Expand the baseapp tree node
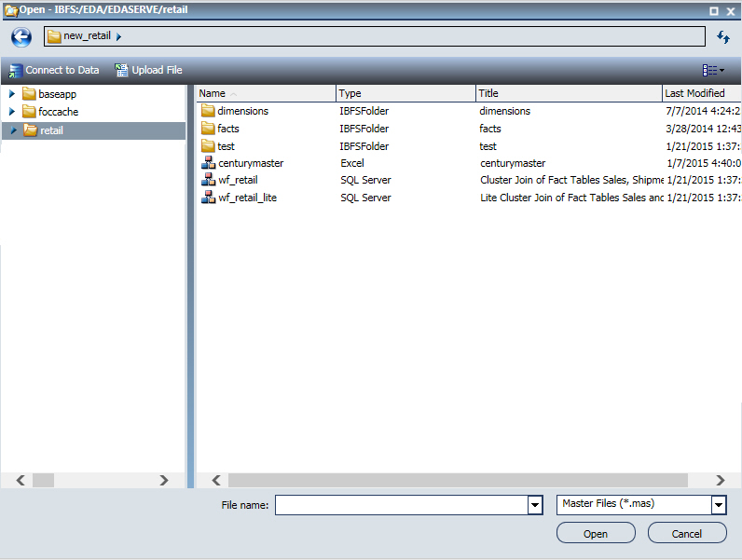The height and width of the screenshot is (560, 742). 12,94
